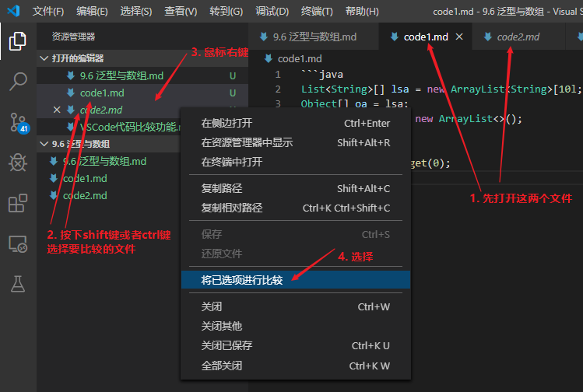Click the markdown icon on code1.md tab
This screenshot has width=583, height=392.
pos(394,37)
